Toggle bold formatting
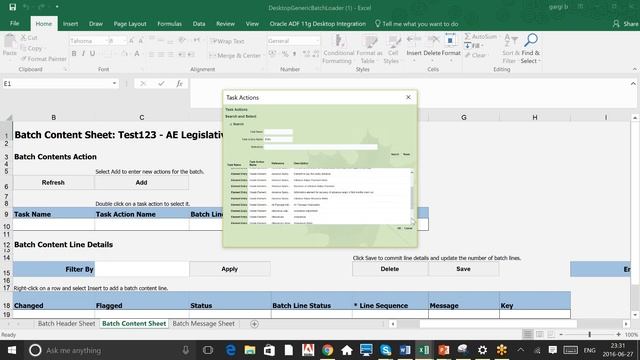 pyautogui.click(x=74, y=53)
